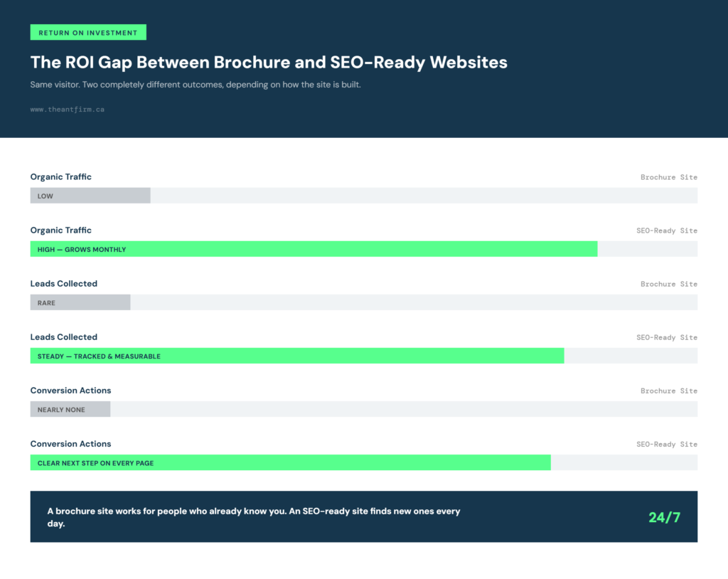Click the CLEAR NEXT STEP ON EVERY PAGE bar
This screenshot has width=728, height=579.
tap(291, 463)
